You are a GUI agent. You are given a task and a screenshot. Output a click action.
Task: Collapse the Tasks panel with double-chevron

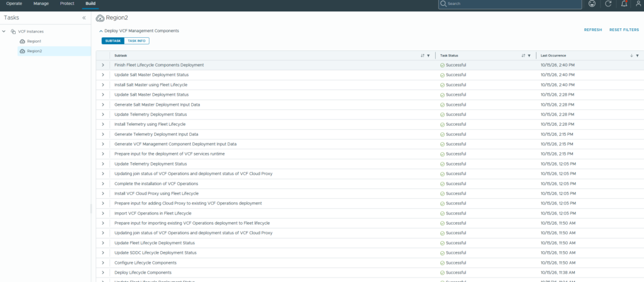(84, 18)
